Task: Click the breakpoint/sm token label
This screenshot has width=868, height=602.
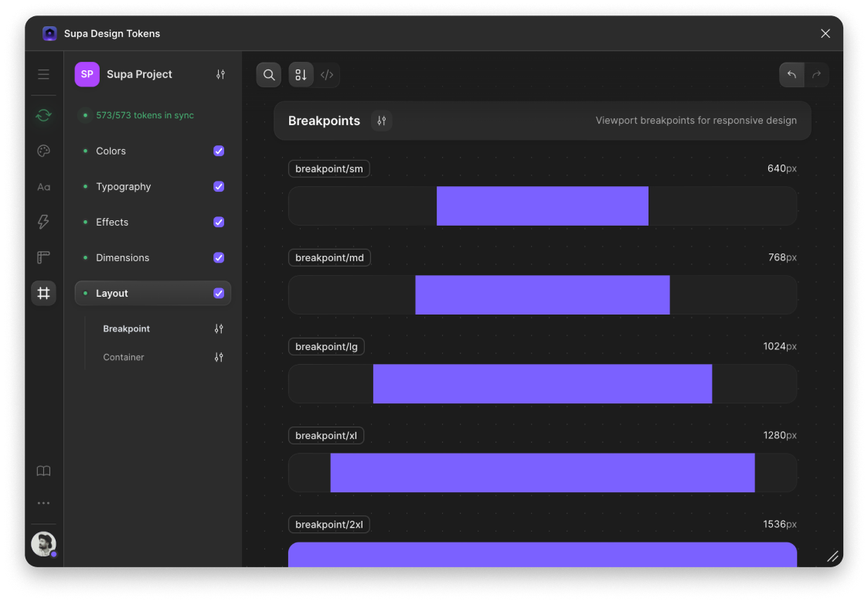Action: (328, 168)
